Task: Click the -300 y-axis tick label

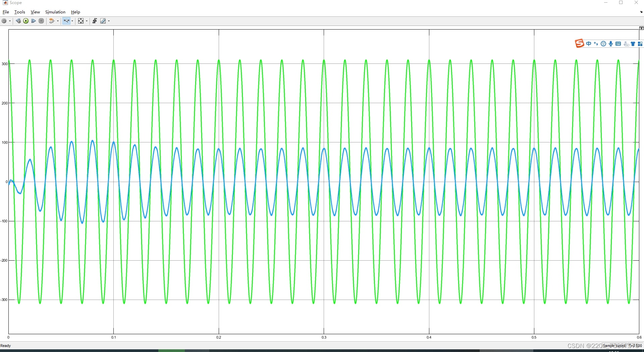Action: coord(4,300)
